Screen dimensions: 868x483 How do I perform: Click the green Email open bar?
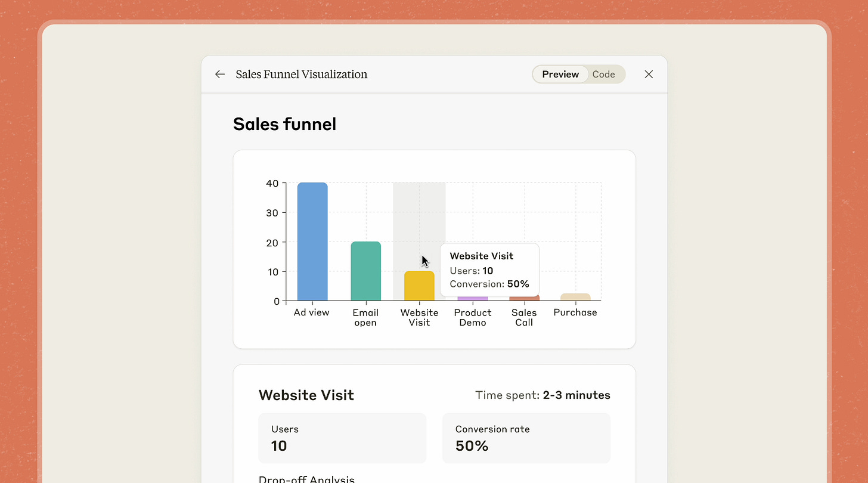(x=365, y=271)
